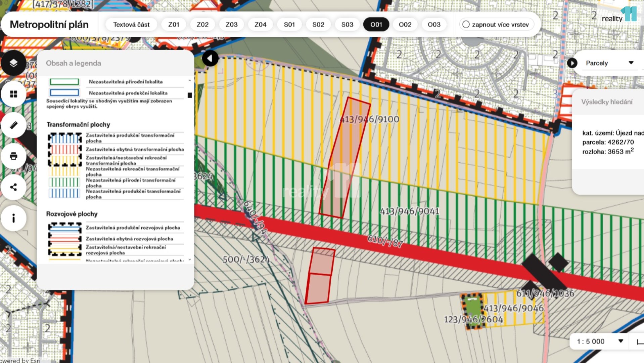Click legend scroll-down arrow

(190, 259)
